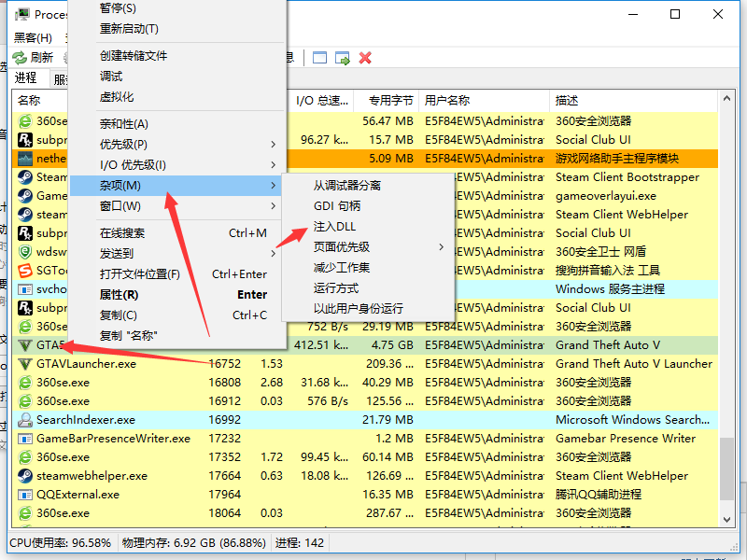Click the Steam process icon

(x=25, y=177)
